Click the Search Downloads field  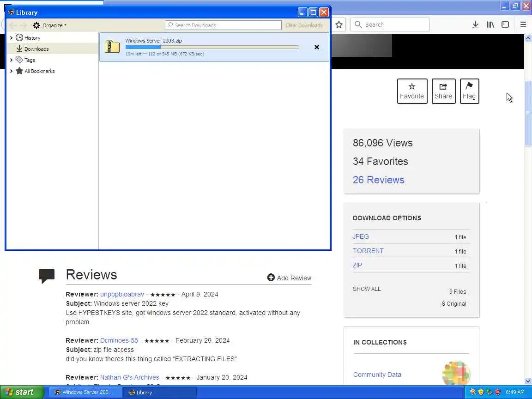point(223,25)
